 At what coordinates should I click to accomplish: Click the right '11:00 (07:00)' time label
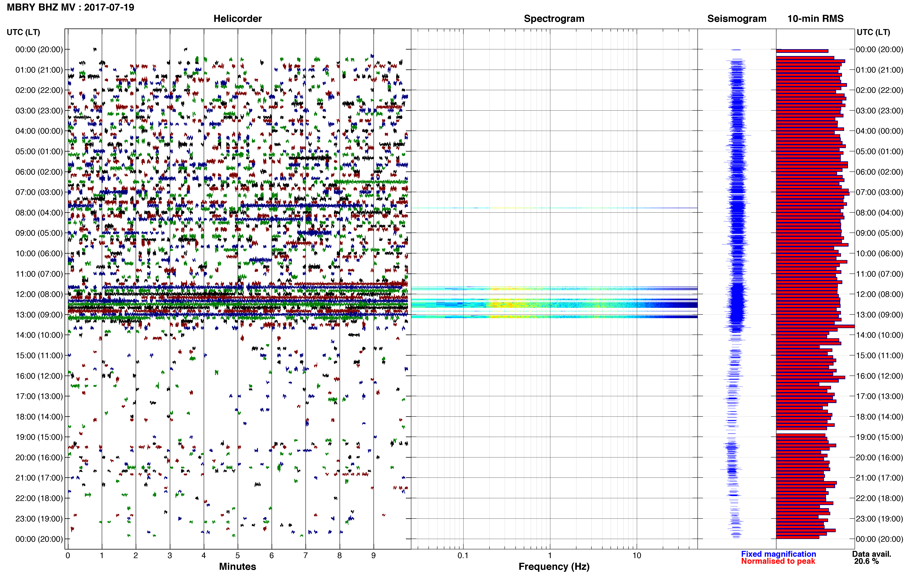click(879, 274)
